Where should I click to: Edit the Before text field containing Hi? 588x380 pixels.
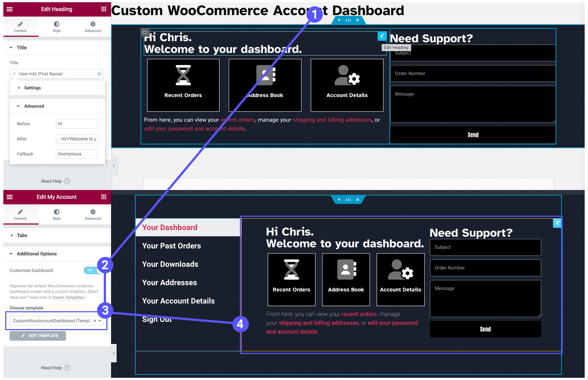77,124
